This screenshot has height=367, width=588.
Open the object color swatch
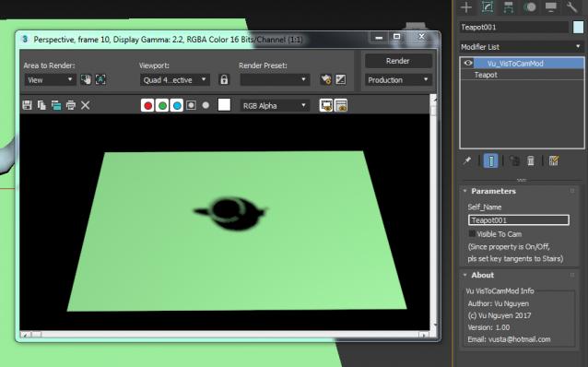coord(578,28)
